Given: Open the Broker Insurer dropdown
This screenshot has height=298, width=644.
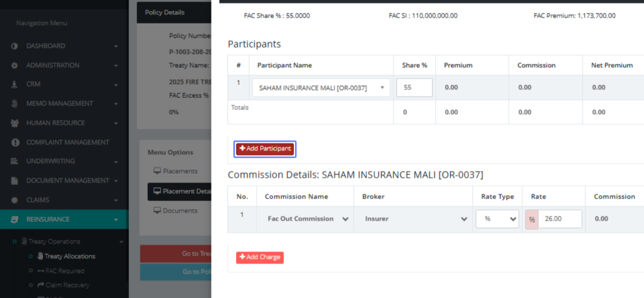Looking at the screenshot, I should (415, 219).
